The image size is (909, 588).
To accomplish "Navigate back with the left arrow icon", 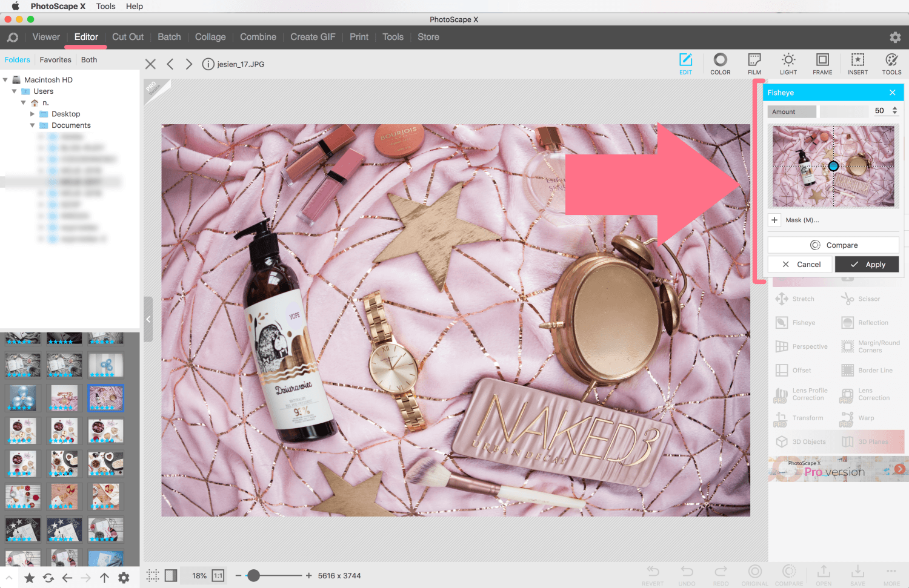I will point(67,578).
